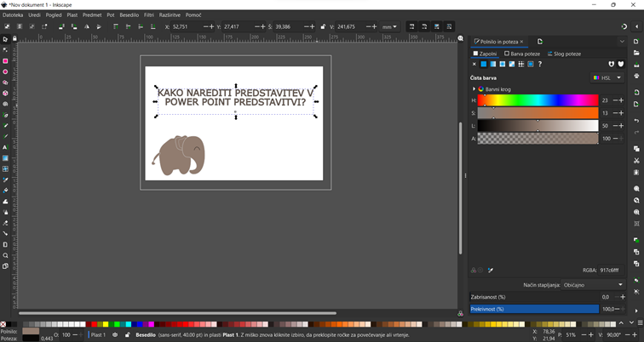The image size is (644, 342).
Task: Open Način stapljanja Običajno dropdown
Action: tap(593, 285)
